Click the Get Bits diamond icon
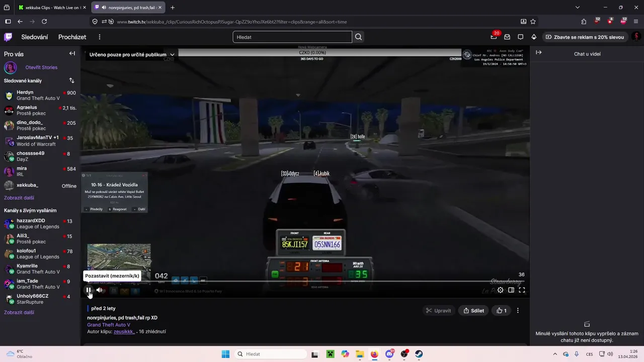 click(534, 37)
